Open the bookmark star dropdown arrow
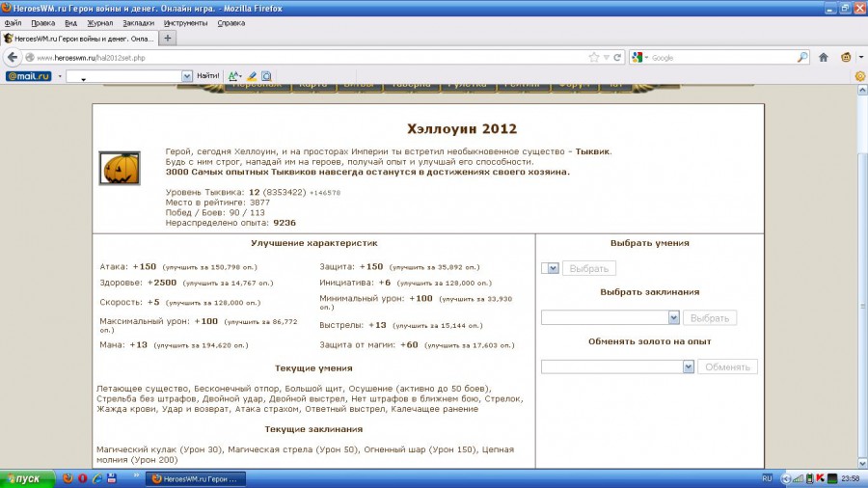 pyautogui.click(x=607, y=57)
